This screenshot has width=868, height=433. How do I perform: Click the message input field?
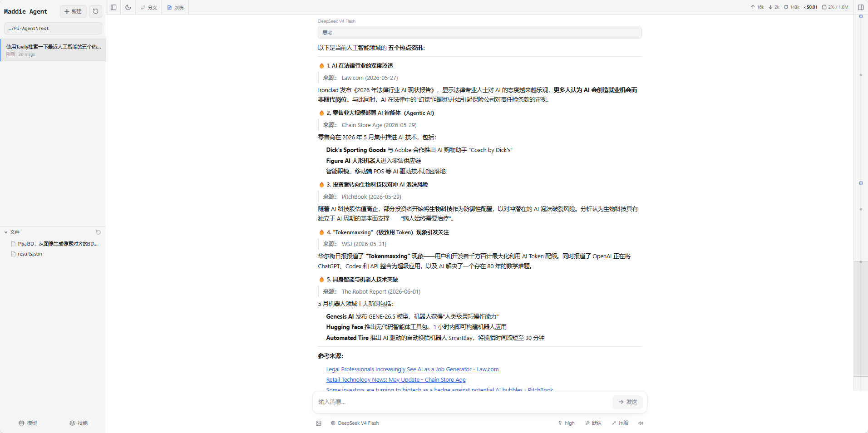coord(463,402)
